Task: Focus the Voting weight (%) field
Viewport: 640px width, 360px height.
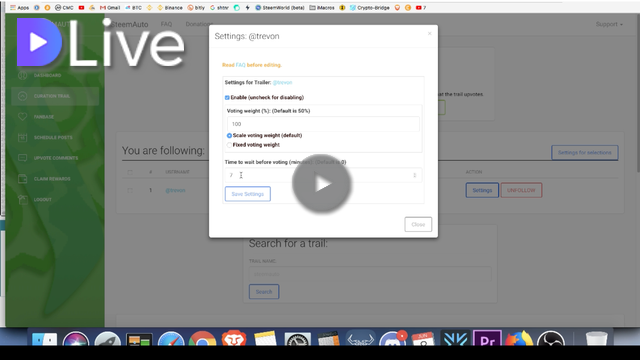Action: (x=323, y=124)
